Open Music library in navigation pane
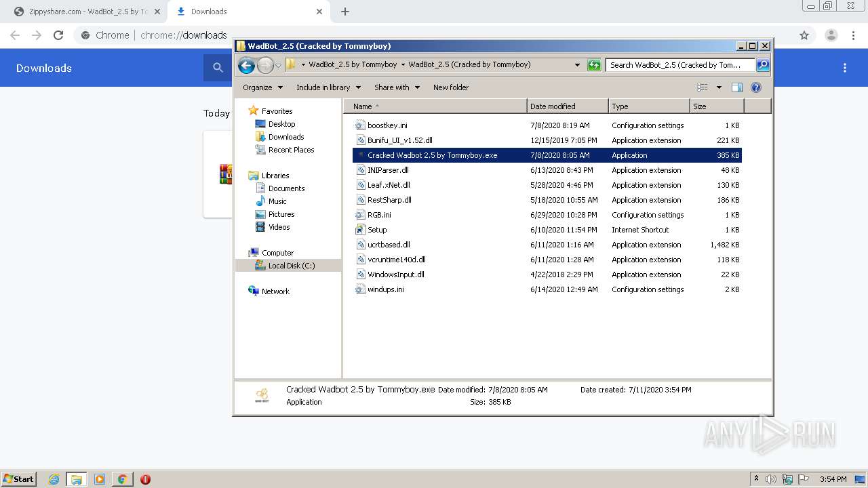Screen dimensions: 868x488 point(271,201)
